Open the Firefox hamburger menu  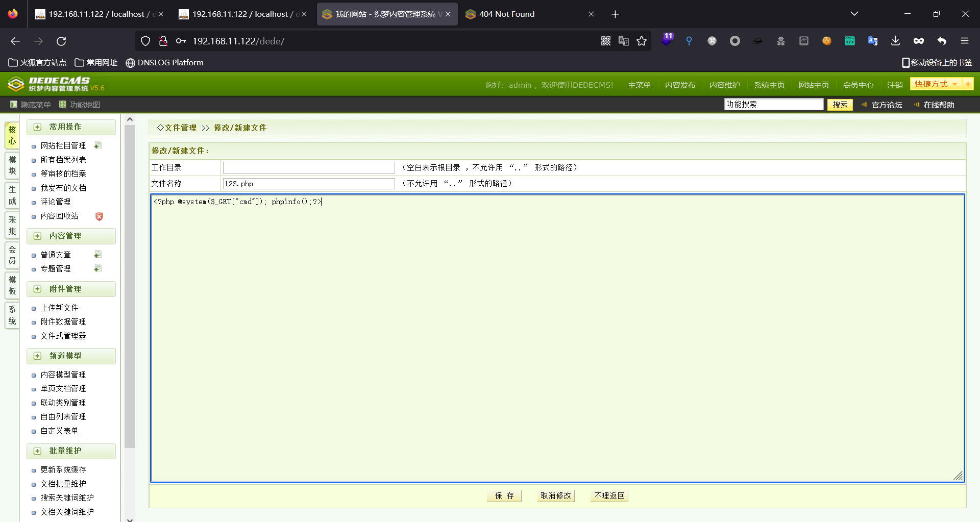click(x=964, y=41)
